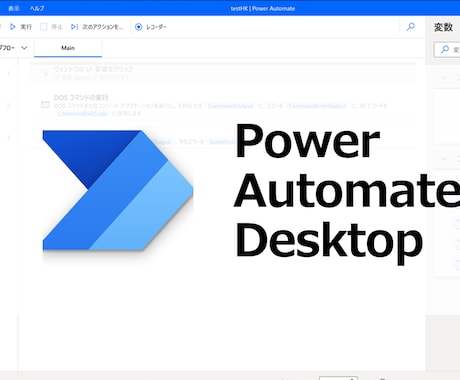Run the flow with the 実行 button
The height and width of the screenshot is (380, 460).
click(x=21, y=27)
